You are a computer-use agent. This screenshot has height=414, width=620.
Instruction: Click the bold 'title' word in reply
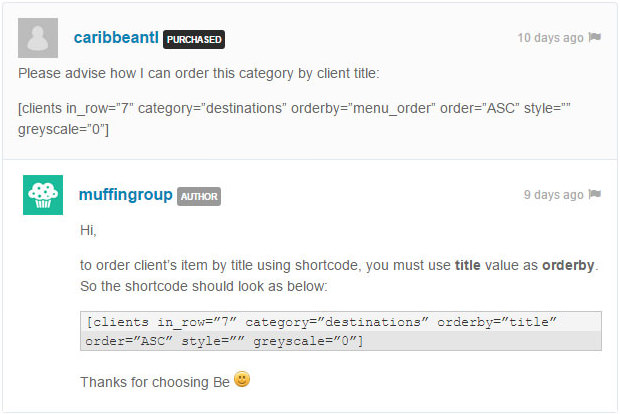[x=468, y=265]
